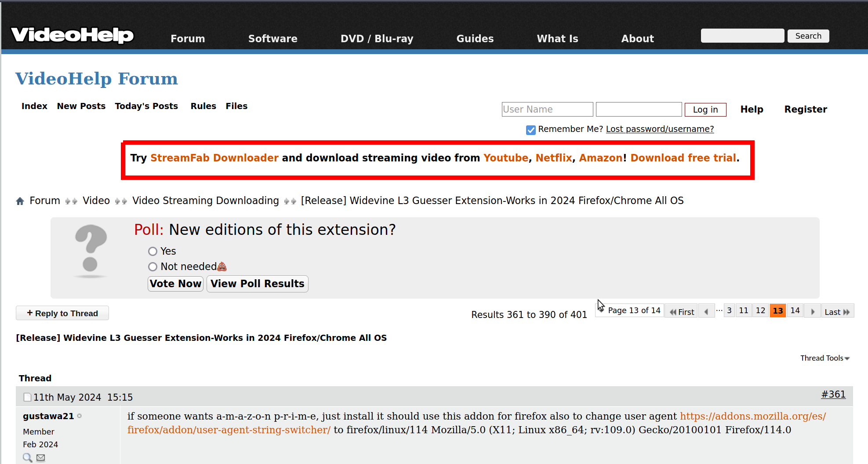Click the password field

(x=639, y=110)
